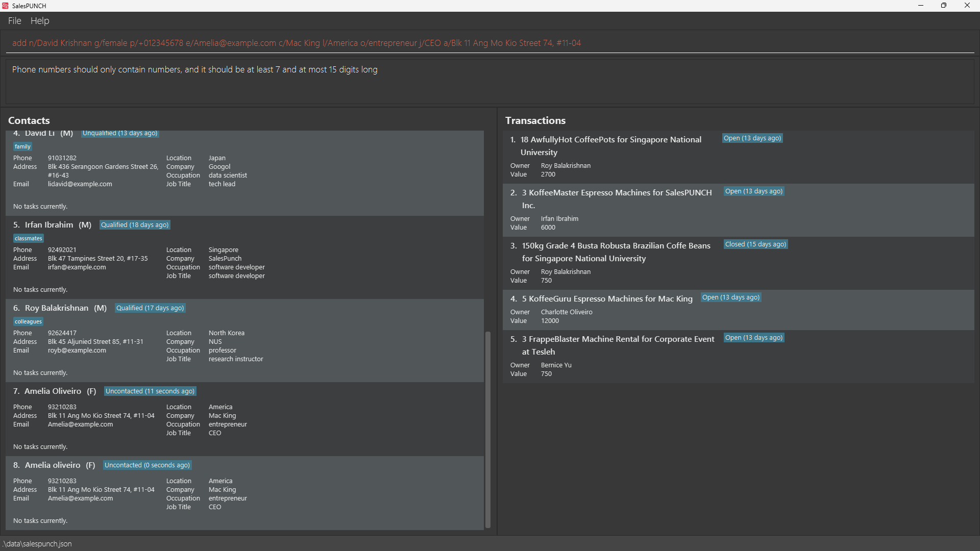Viewport: 980px width, 551px height.
Task: Click into the command input box
Action: click(x=490, y=43)
